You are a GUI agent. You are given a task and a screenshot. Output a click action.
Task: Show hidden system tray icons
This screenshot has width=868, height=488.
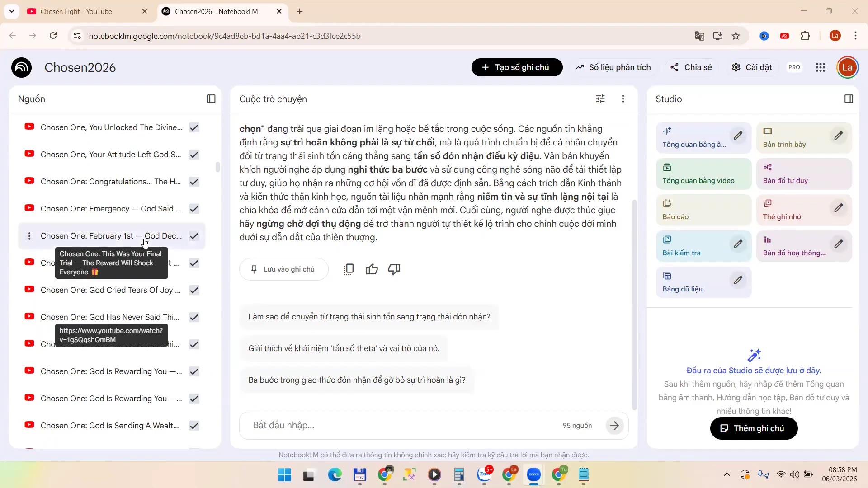727,474
